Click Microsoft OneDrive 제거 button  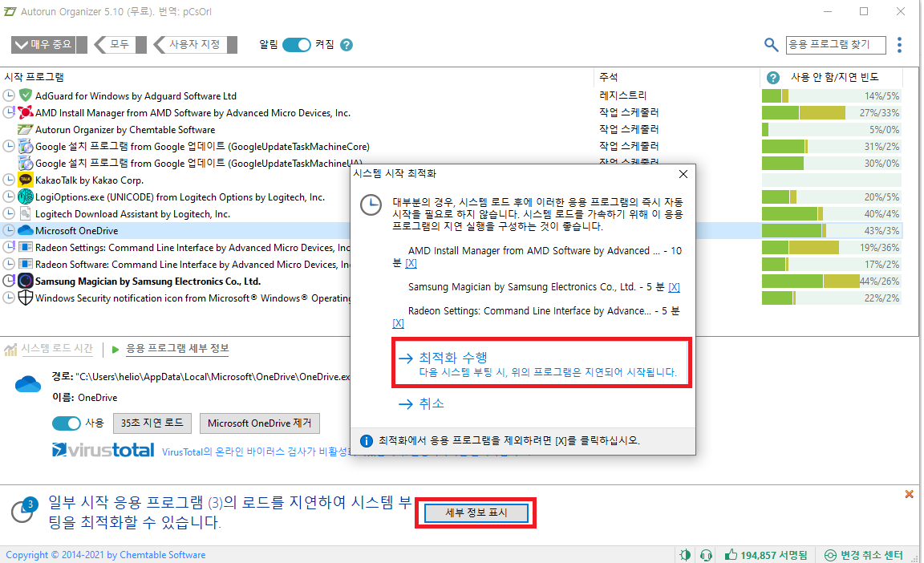(260, 423)
